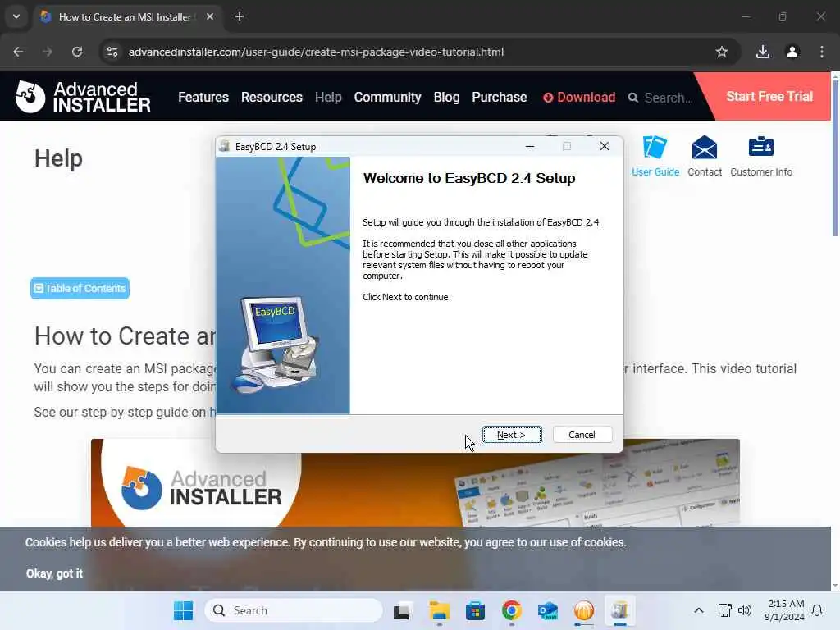840x630 pixels.
Task: Click the site Search field
Action: click(x=668, y=98)
